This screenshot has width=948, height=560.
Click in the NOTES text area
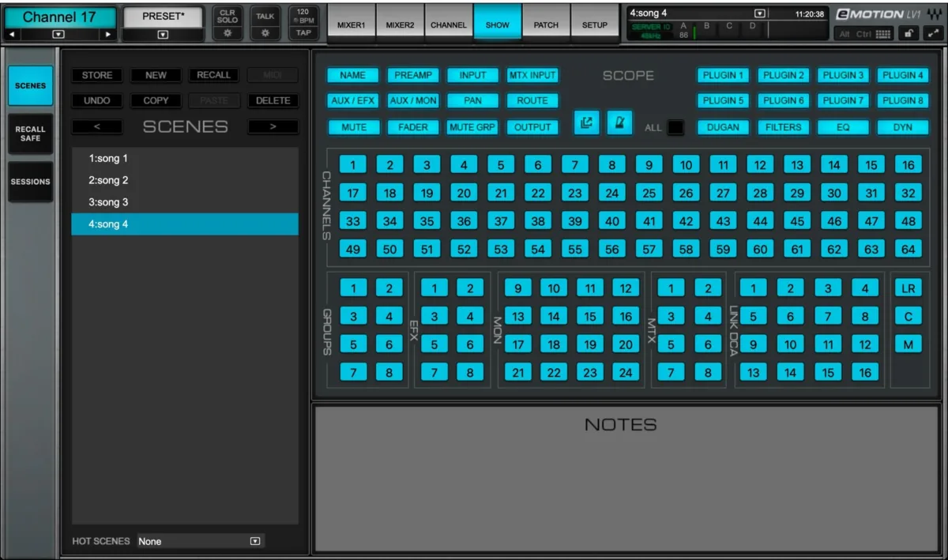[x=626, y=479]
